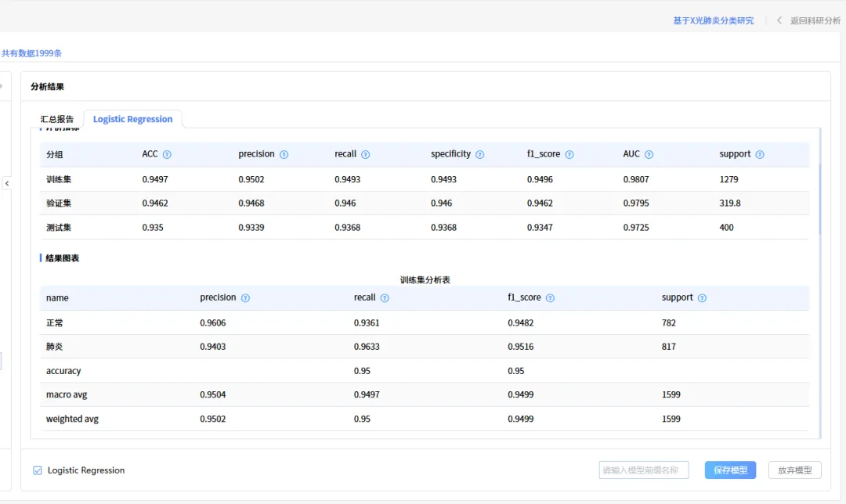Screen dimensions: 846x504
Task: Click the weighted avg row label
Action: coord(72,419)
